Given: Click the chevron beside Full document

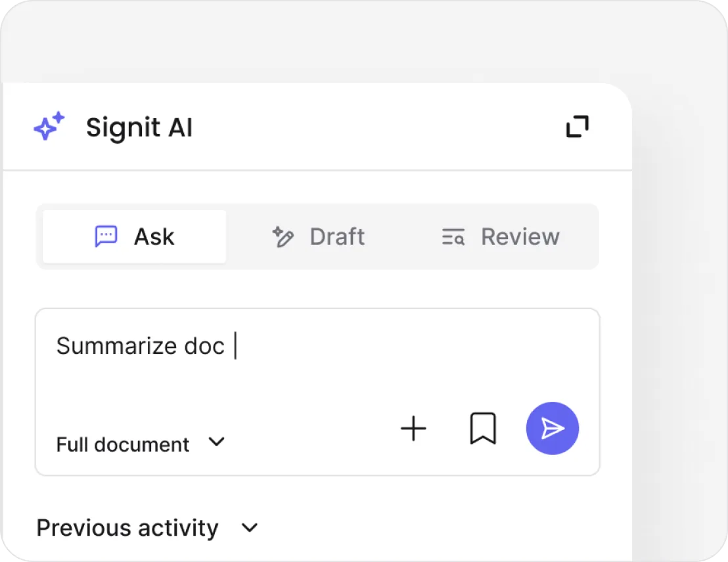Looking at the screenshot, I should pos(216,442).
